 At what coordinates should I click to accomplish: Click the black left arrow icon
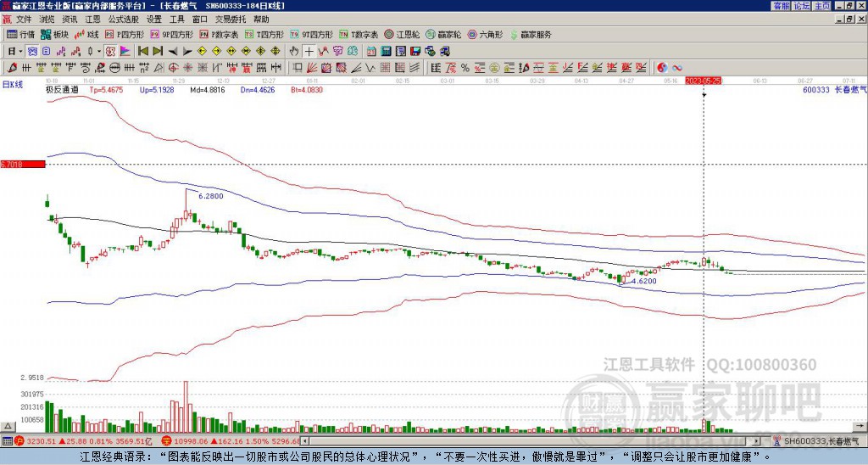pos(173,51)
